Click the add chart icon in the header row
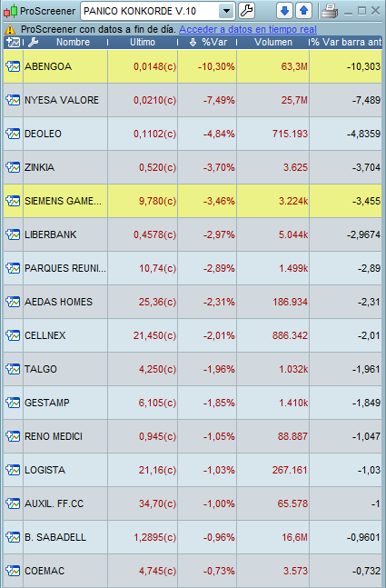 (13, 43)
